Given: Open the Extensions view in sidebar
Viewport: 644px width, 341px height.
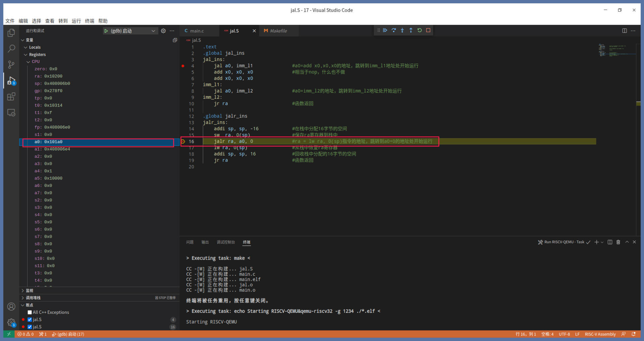Looking at the screenshot, I should click(x=11, y=97).
